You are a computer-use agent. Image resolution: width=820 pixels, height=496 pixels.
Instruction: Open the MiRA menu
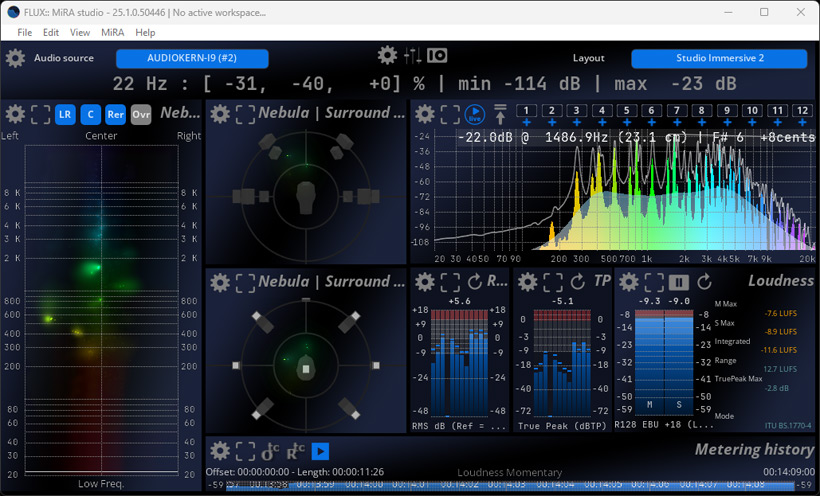112,32
